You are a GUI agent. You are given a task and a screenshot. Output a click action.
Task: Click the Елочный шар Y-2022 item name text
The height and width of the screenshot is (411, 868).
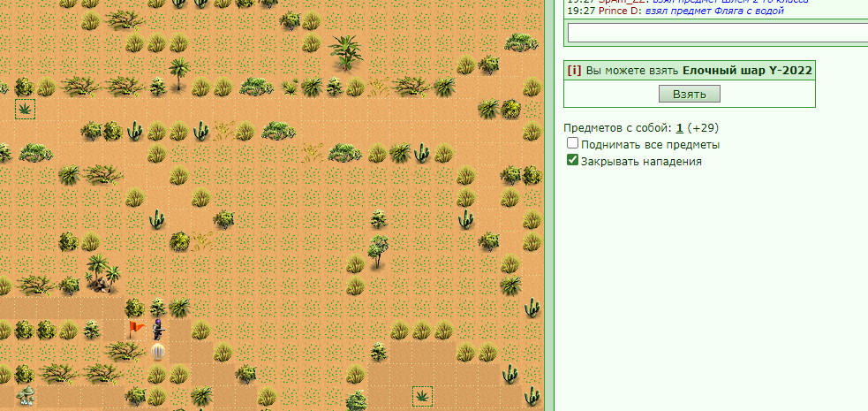click(x=747, y=71)
